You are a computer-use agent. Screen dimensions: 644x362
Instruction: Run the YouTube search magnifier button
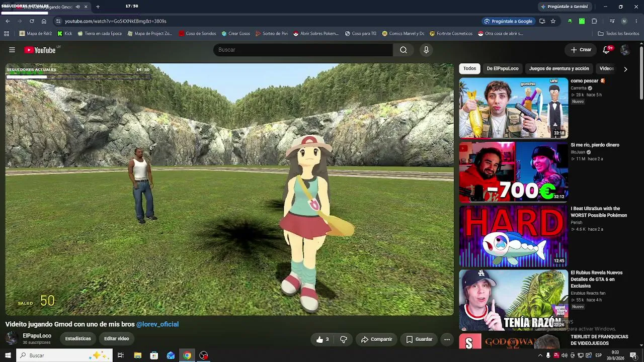click(x=404, y=50)
